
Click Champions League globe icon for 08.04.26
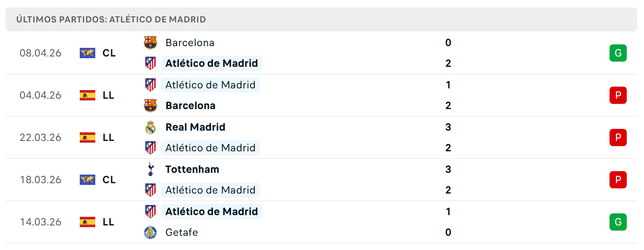click(88, 53)
